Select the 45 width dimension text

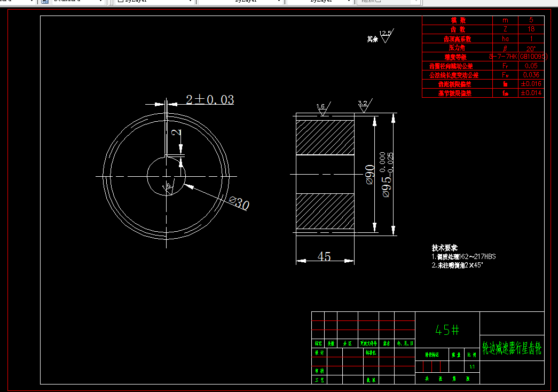click(x=324, y=256)
